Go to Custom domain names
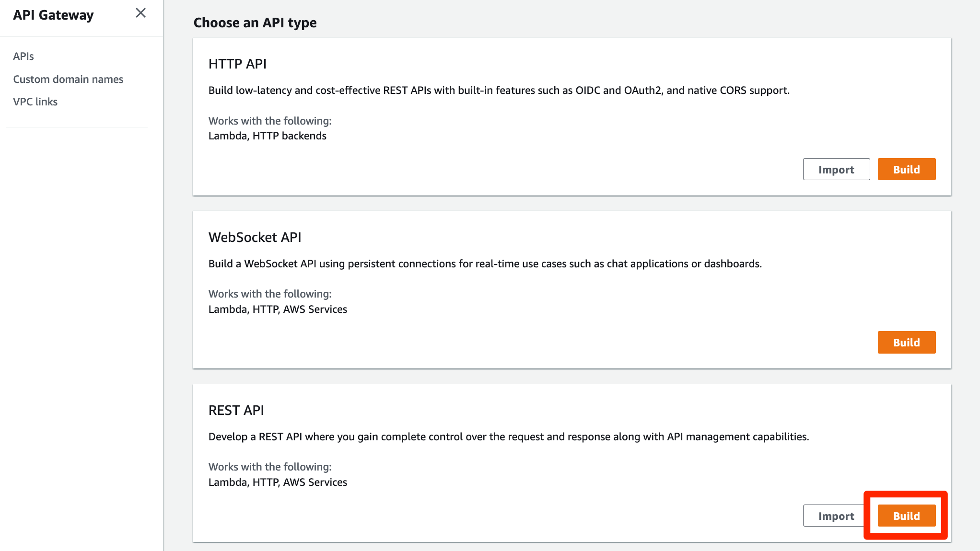 coord(68,79)
